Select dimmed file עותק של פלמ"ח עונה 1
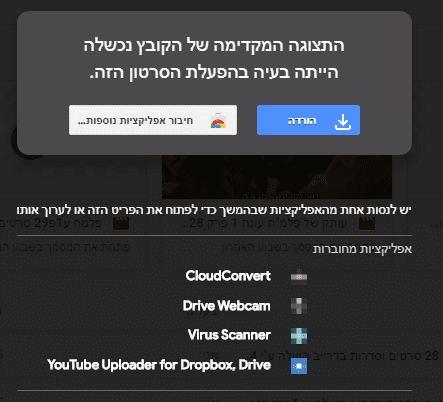The width and height of the screenshot is (443, 402). pyautogui.click(x=263, y=223)
